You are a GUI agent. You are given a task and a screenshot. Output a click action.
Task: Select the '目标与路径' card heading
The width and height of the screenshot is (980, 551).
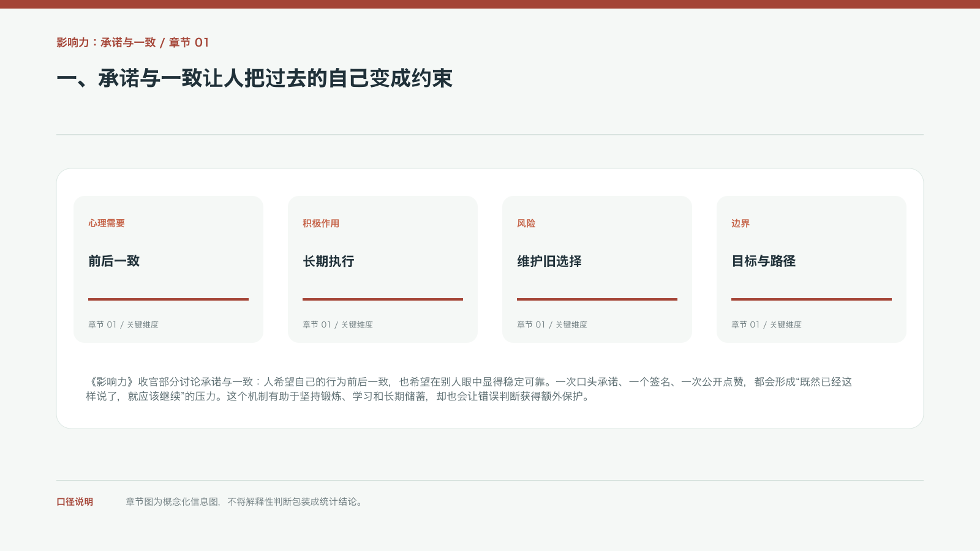tap(764, 261)
